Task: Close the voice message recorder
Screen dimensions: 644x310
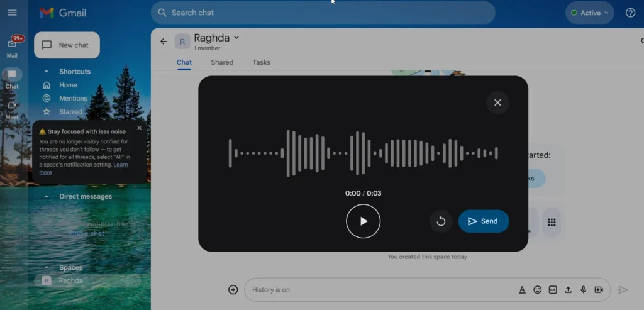Action: pos(497,102)
